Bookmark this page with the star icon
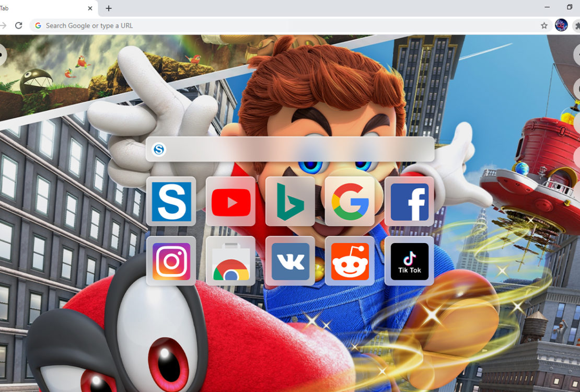Image resolution: width=580 pixels, height=392 pixels. pyautogui.click(x=544, y=26)
